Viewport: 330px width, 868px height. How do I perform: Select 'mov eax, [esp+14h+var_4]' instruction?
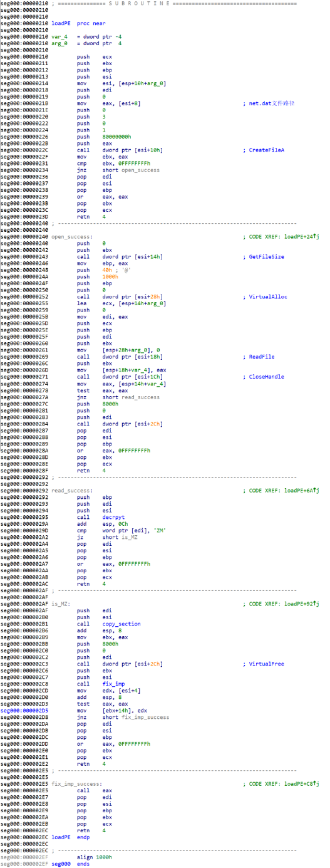tap(121, 384)
